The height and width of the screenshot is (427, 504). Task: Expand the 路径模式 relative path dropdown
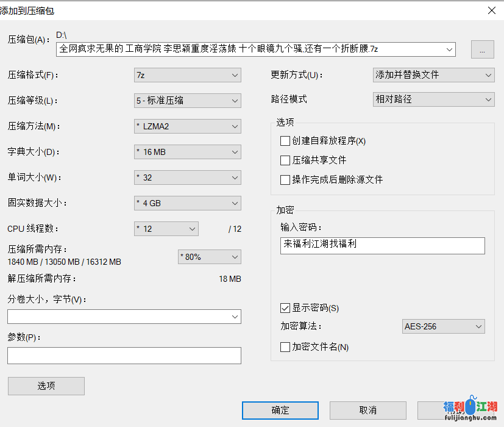tap(433, 99)
